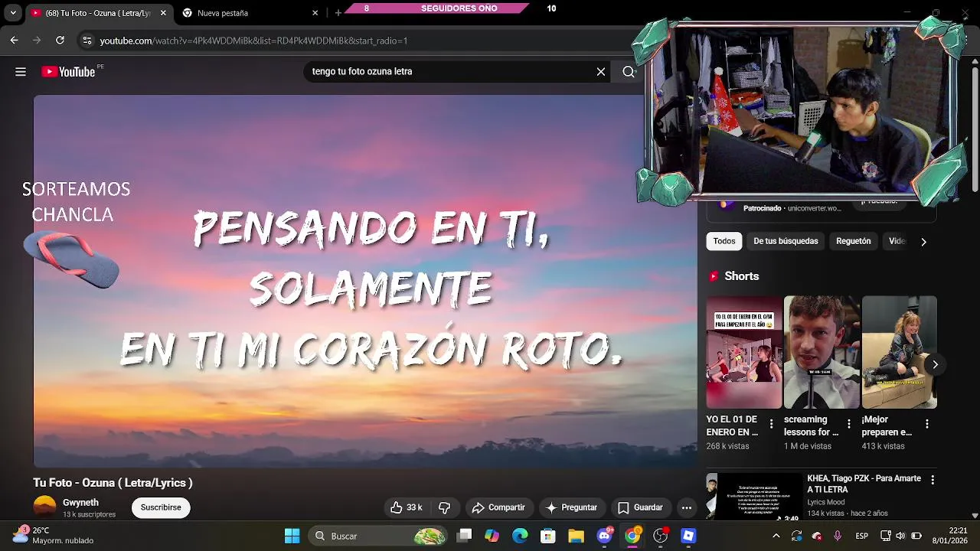The width and height of the screenshot is (980, 551).
Task: Open the more actions ellipsis under the video
Action: [x=687, y=507]
